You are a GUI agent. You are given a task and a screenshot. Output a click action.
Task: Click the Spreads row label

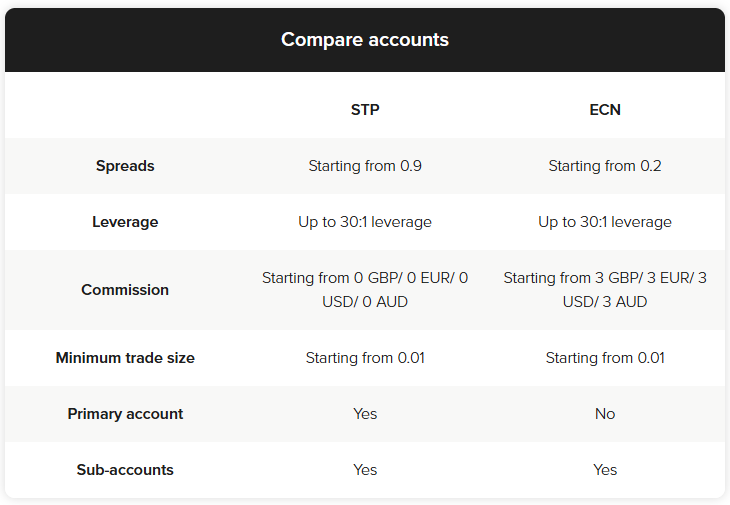(x=125, y=166)
